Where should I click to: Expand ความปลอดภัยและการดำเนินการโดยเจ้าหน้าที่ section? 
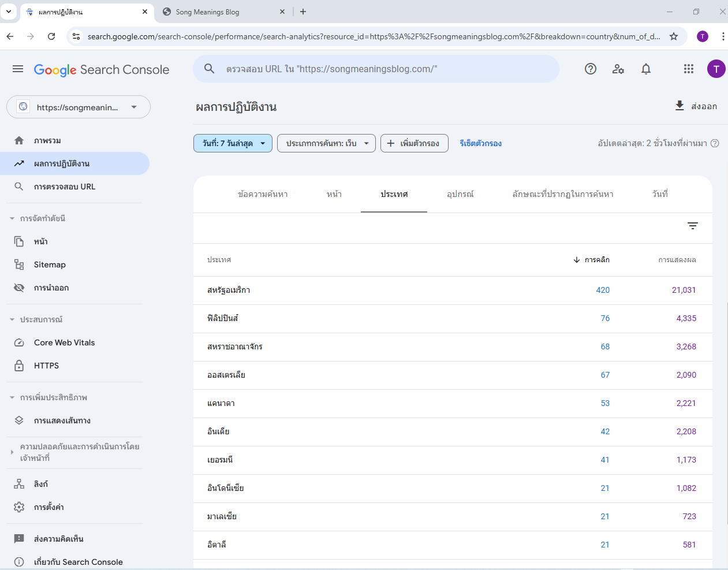(x=74, y=452)
